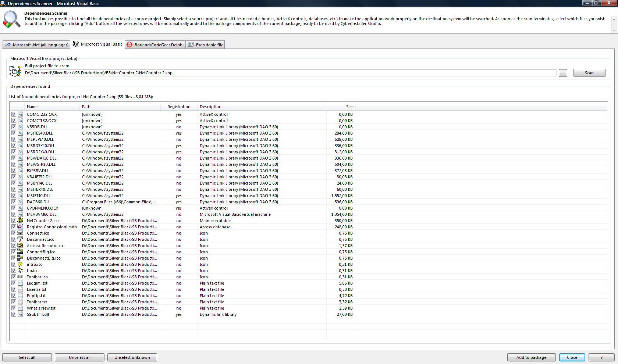Click the Licenza.txt document icon
Image resolution: width=618 pixels, height=364 pixels.
pyautogui.click(x=20, y=289)
